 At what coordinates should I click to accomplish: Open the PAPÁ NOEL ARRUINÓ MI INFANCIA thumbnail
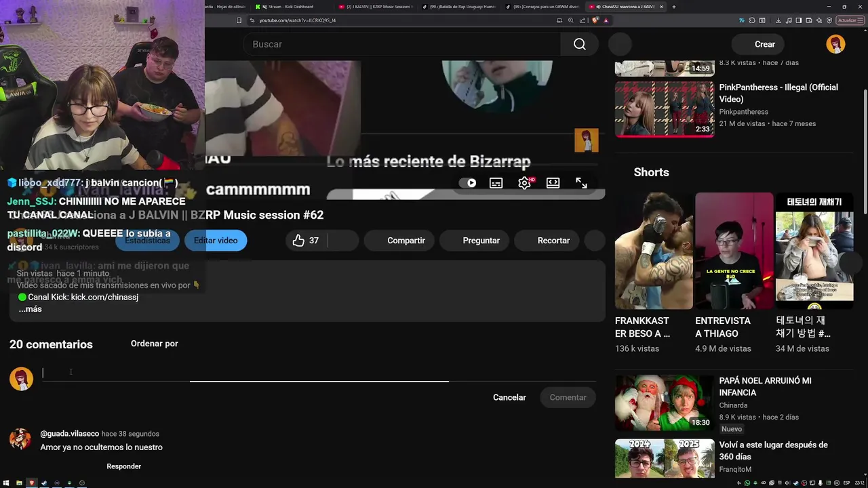(665, 403)
